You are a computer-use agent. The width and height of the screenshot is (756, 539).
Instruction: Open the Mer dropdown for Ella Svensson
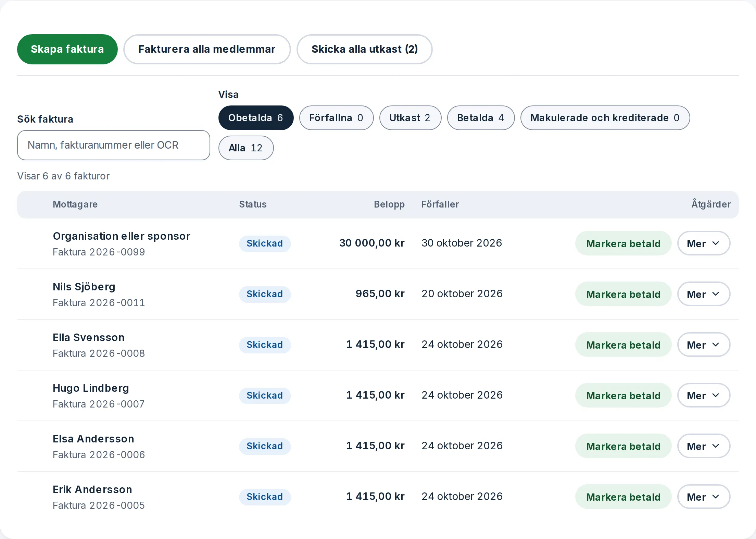704,345
